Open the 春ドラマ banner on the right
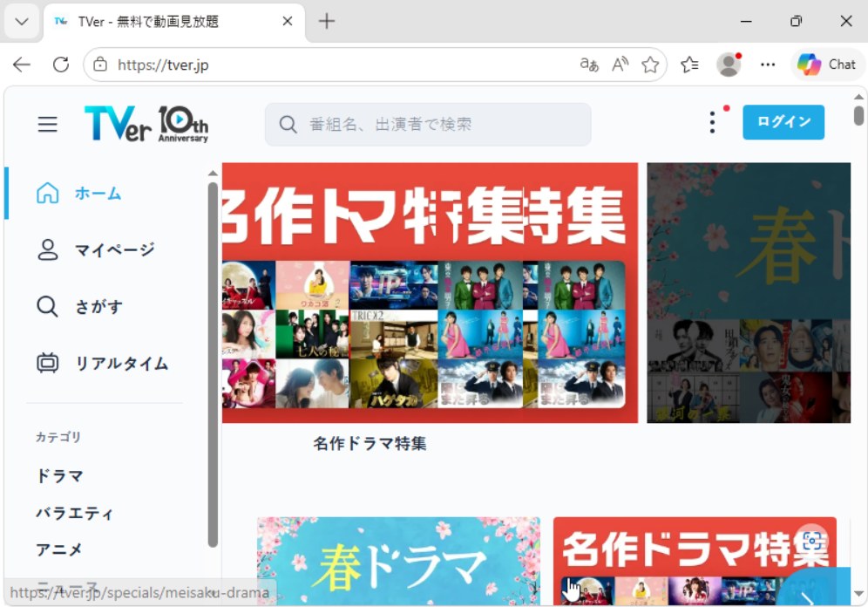Image resolution: width=868 pixels, height=607 pixels. [x=749, y=293]
